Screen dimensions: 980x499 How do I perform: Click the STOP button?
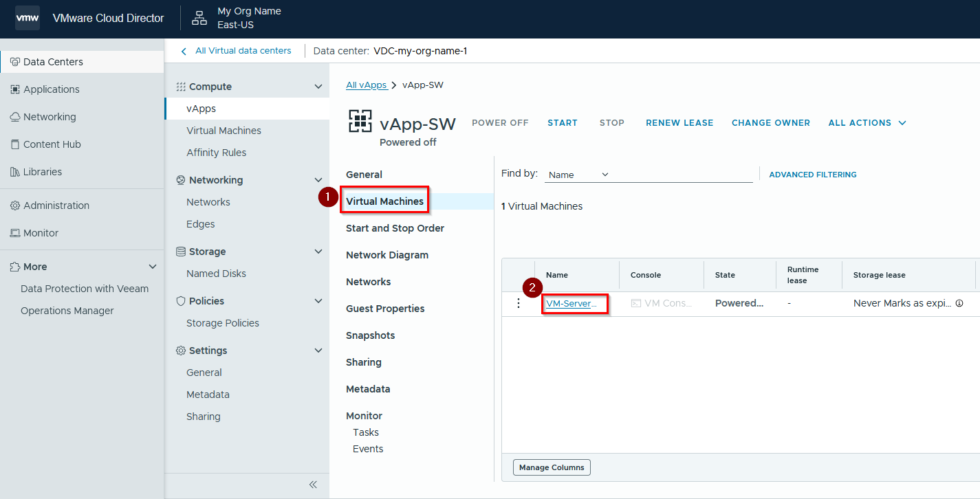pos(612,123)
